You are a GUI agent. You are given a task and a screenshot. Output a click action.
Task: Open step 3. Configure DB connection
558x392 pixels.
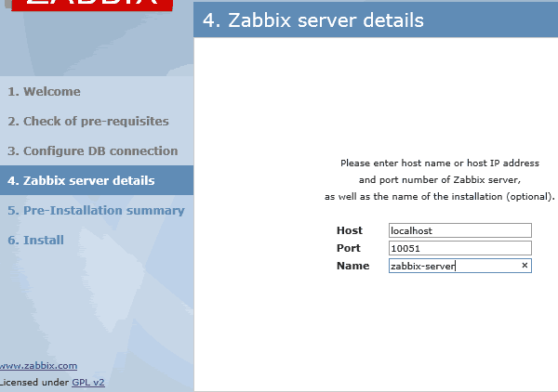pyautogui.click(x=92, y=151)
